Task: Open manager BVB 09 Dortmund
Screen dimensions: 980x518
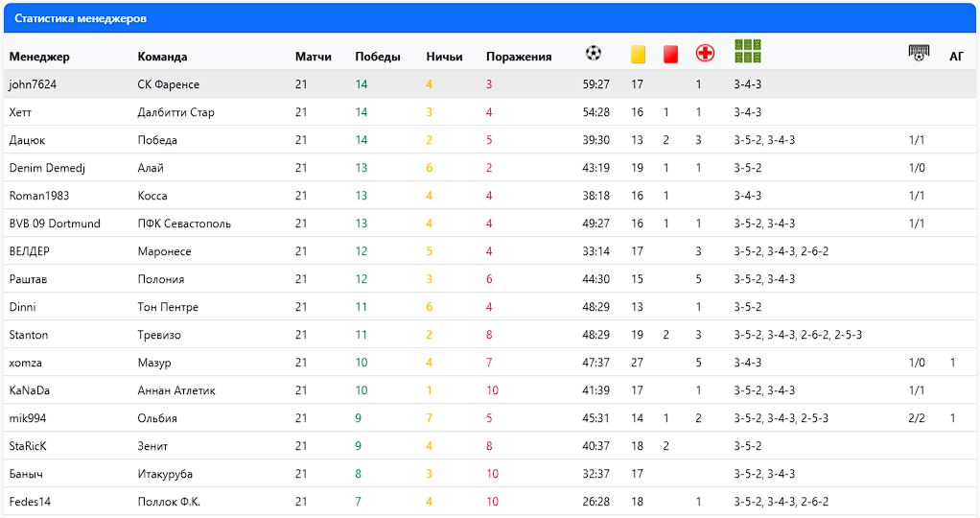Action: [x=55, y=224]
